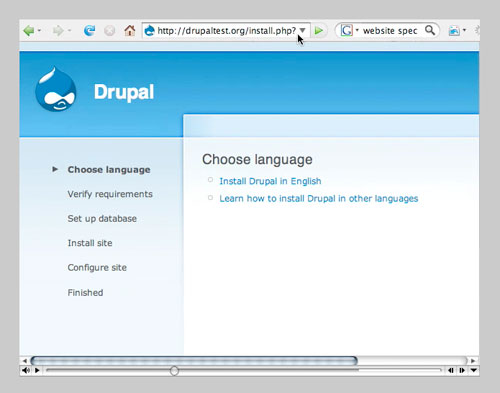Click the horizontal scrollbar left arrow
The width and height of the screenshot is (500, 393).
point(25,361)
